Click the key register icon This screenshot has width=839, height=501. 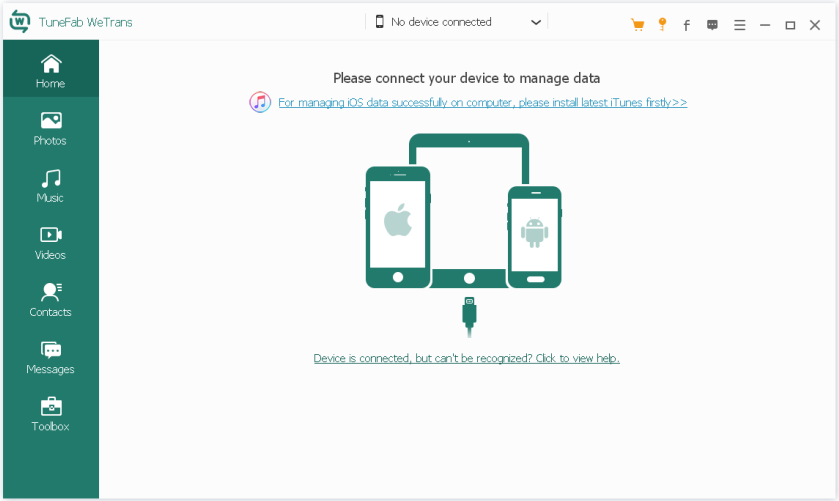click(661, 25)
